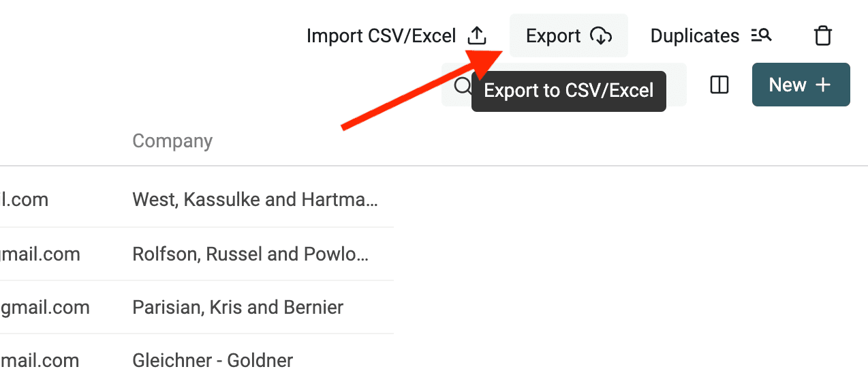Click the email cell in the Parisian row

45,308
